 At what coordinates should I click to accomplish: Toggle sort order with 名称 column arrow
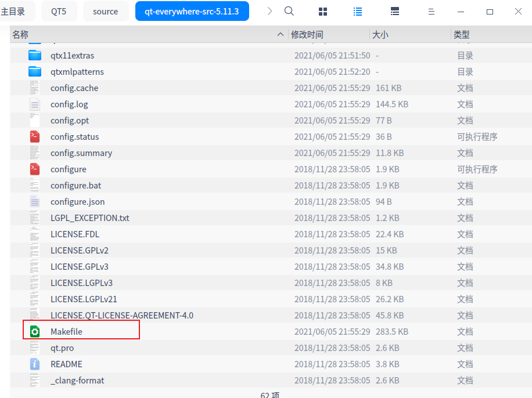click(281, 34)
